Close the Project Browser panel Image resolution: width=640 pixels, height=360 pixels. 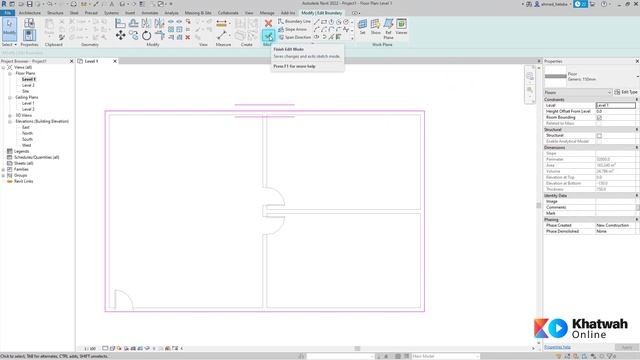[71, 61]
